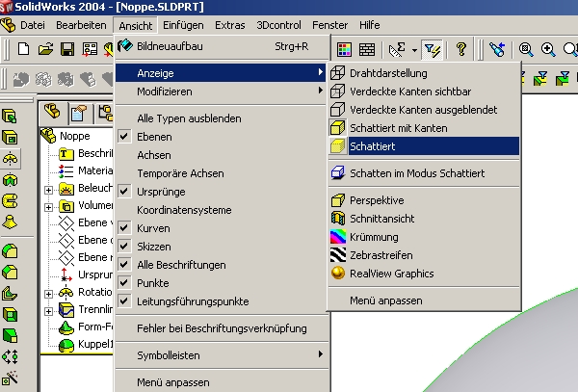Click the revolved boss feature icon in sidebar
The width and height of the screenshot is (578, 392).
(10, 158)
